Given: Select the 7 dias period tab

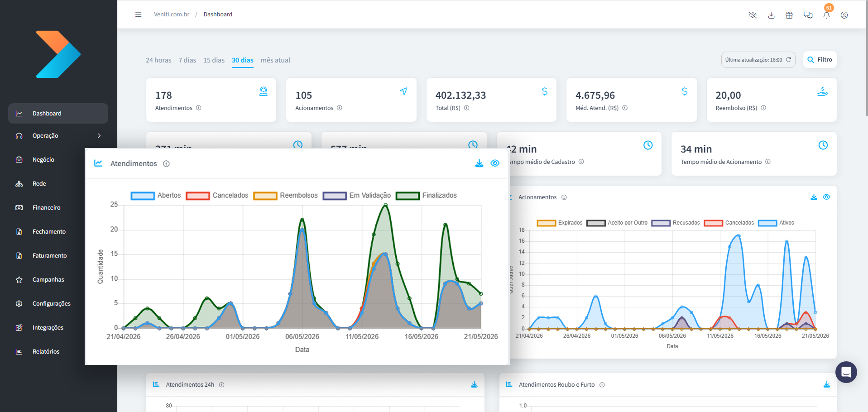Looking at the screenshot, I should pos(187,60).
